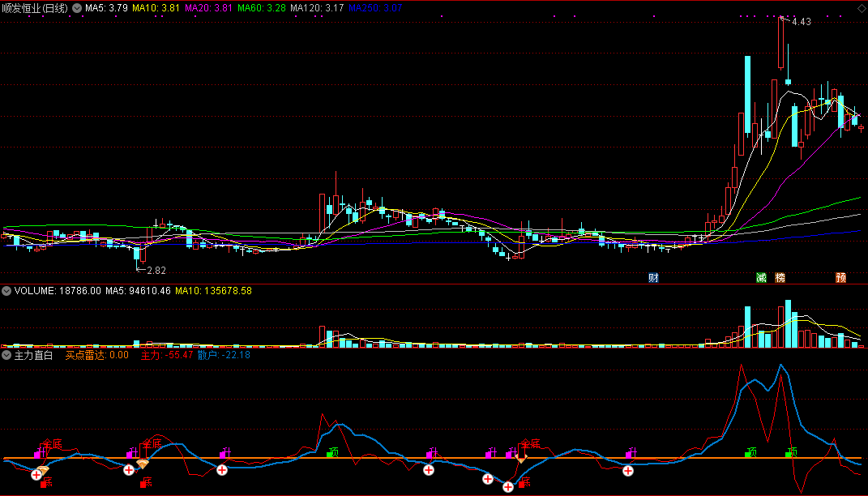Click the MA5: 3.79 price label
Screen dimensions: 868x496
pyautogui.click(x=106, y=8)
